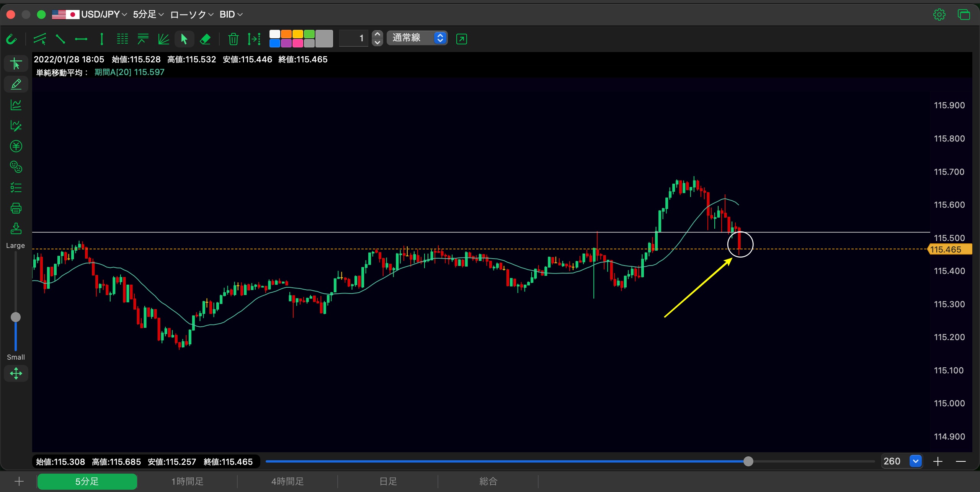
Task: Click the checklist sidebar icon
Action: coord(16,187)
